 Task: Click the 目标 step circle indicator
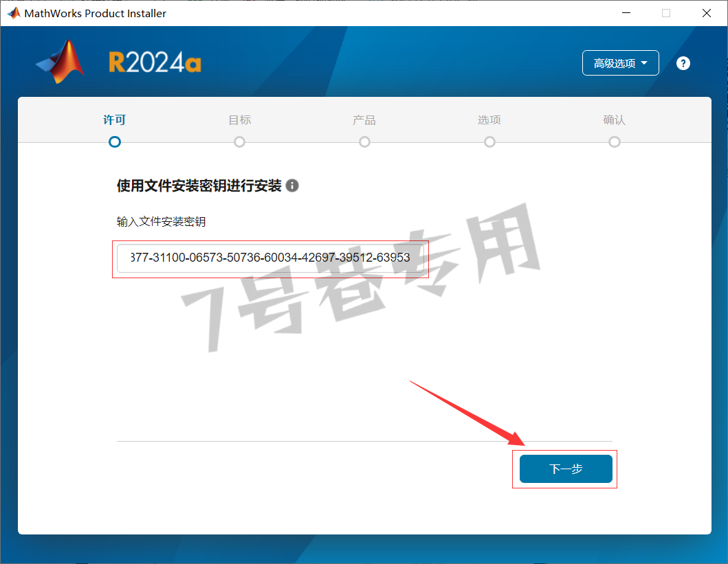click(x=239, y=142)
